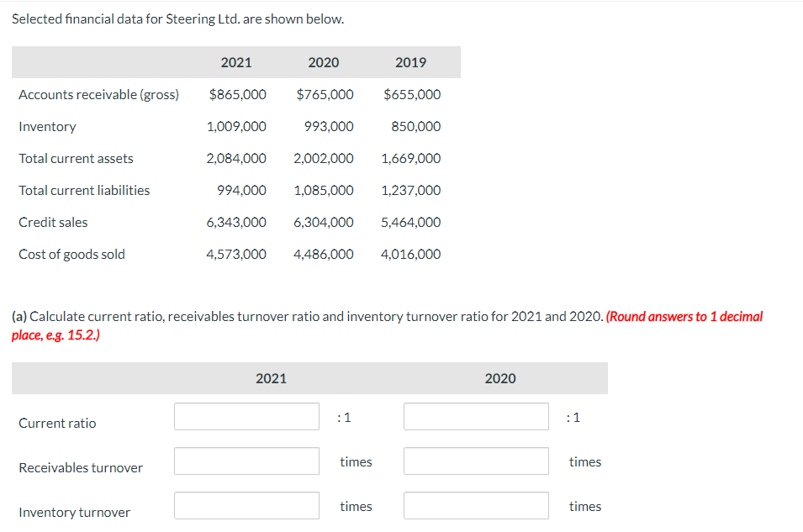Click the Inventory turnover answer box for 2020
The height and width of the screenshot is (532, 803).
(475, 505)
